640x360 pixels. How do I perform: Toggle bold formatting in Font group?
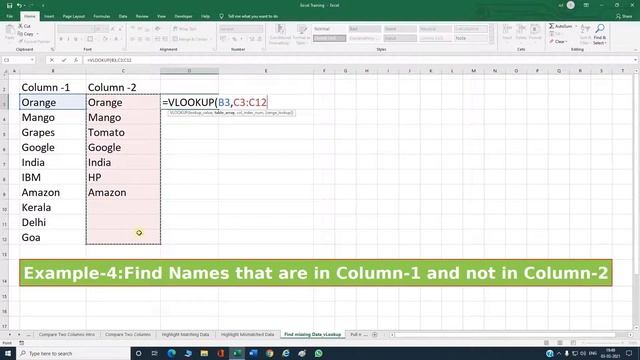[x=61, y=39]
